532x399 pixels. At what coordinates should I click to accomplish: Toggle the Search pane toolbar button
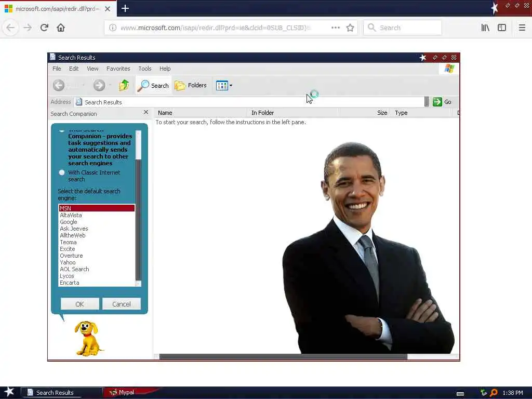click(x=153, y=86)
